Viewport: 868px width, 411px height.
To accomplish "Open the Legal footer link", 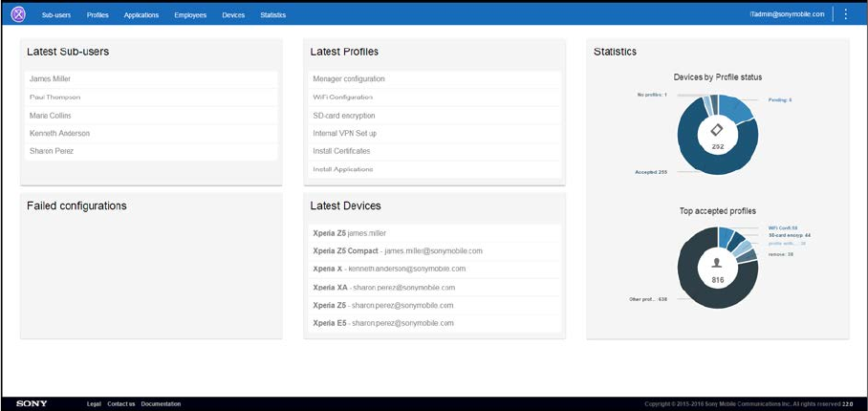I will click(94, 404).
